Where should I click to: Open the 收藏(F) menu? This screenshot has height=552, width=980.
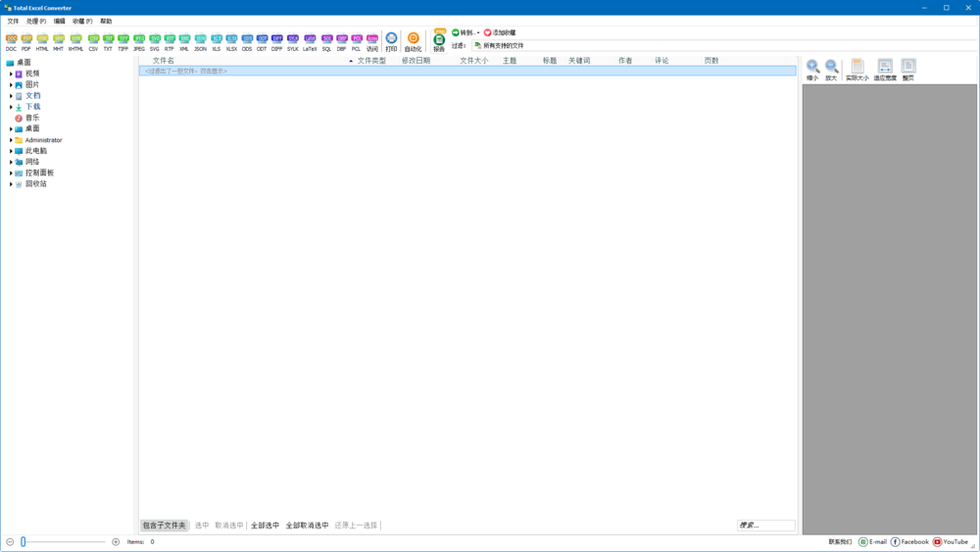pos(82,22)
